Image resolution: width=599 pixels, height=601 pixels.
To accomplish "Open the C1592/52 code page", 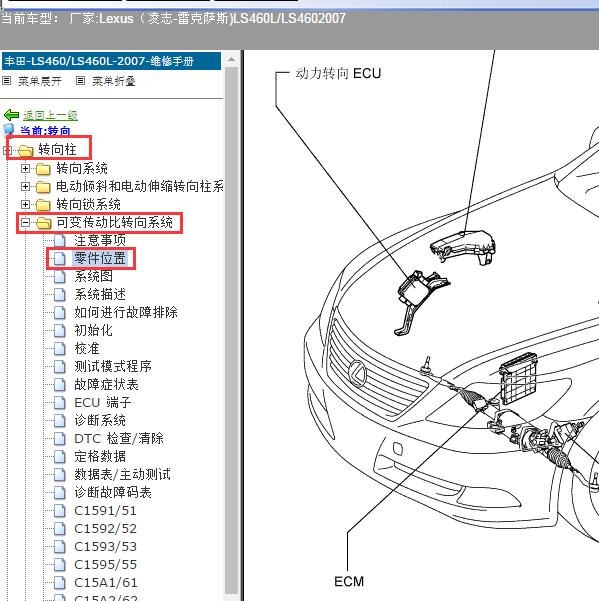I will (105, 529).
